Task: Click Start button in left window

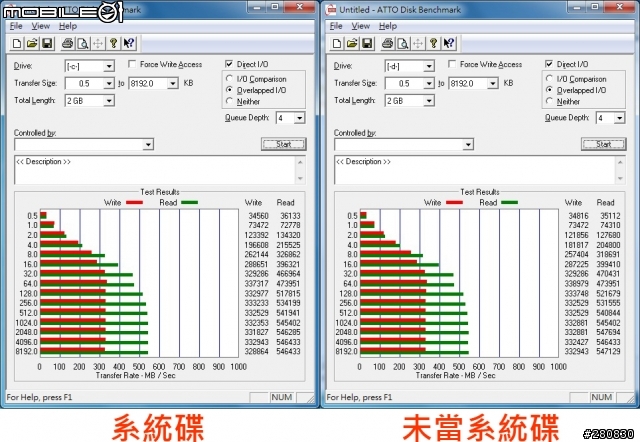Action: pyautogui.click(x=284, y=144)
